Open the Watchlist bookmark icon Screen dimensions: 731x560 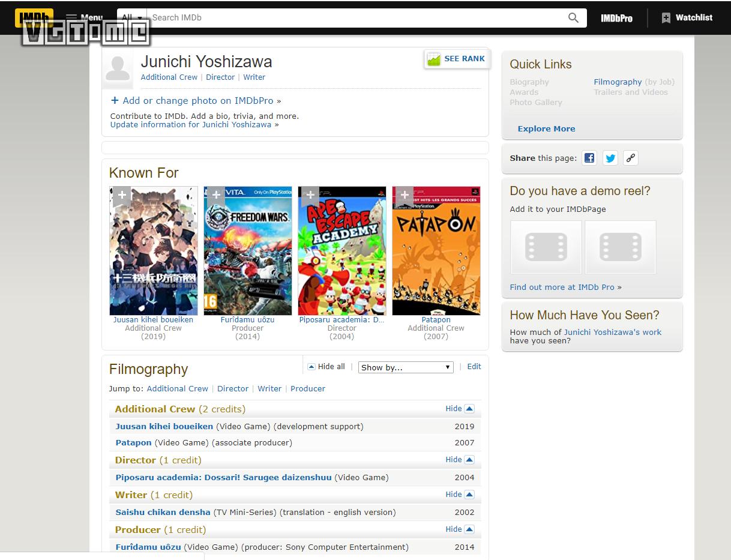click(x=666, y=18)
